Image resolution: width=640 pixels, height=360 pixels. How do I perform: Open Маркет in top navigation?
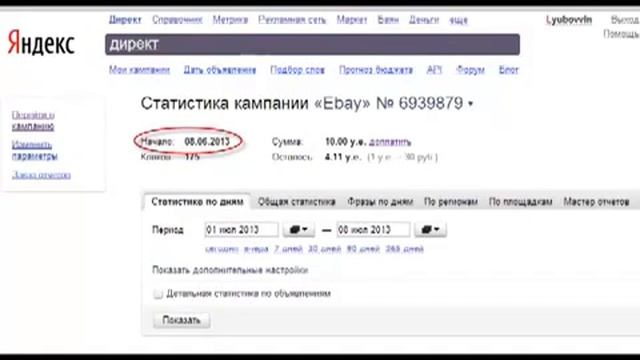tap(352, 20)
